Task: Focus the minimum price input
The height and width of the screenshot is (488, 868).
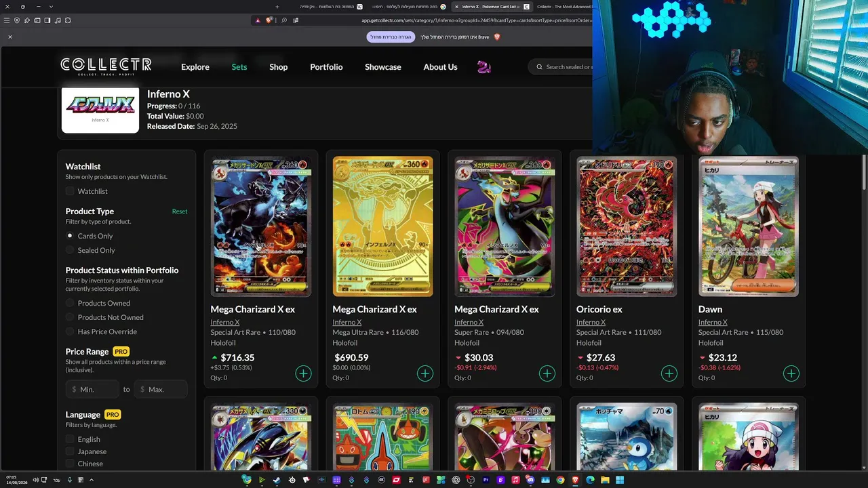Action: (94, 389)
